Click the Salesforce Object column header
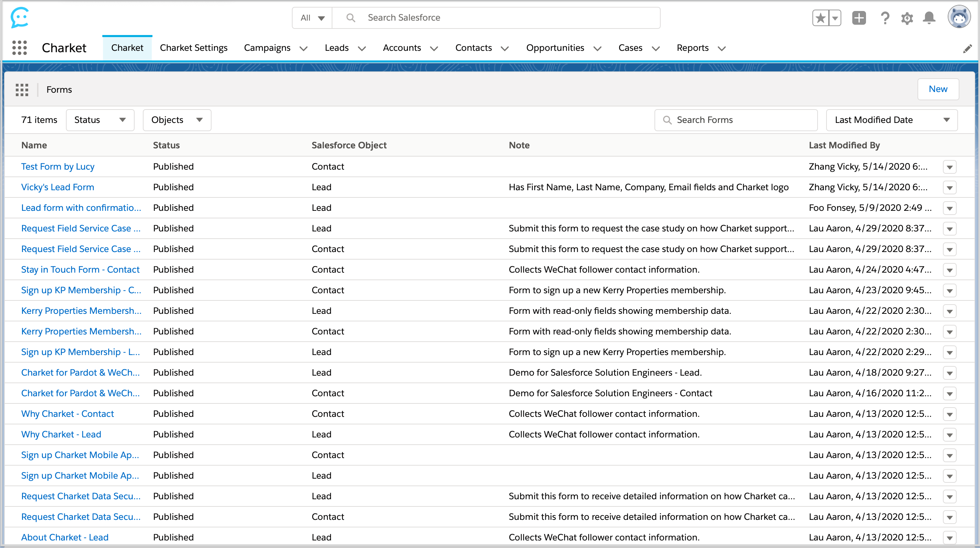980x548 pixels. point(349,145)
